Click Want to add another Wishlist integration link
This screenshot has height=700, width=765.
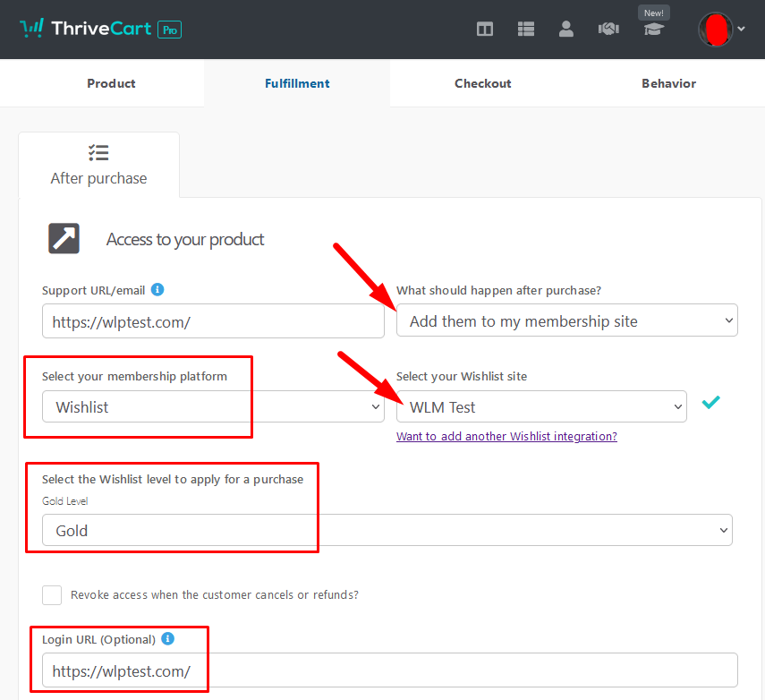tap(506, 437)
